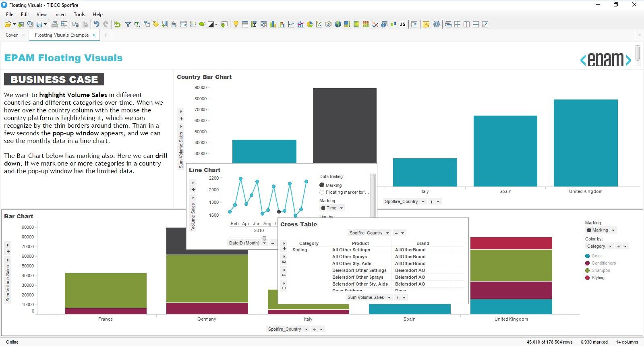Click the Filters funnel toolbar icon
Viewport: 644px width, 346px height.
pos(128,24)
